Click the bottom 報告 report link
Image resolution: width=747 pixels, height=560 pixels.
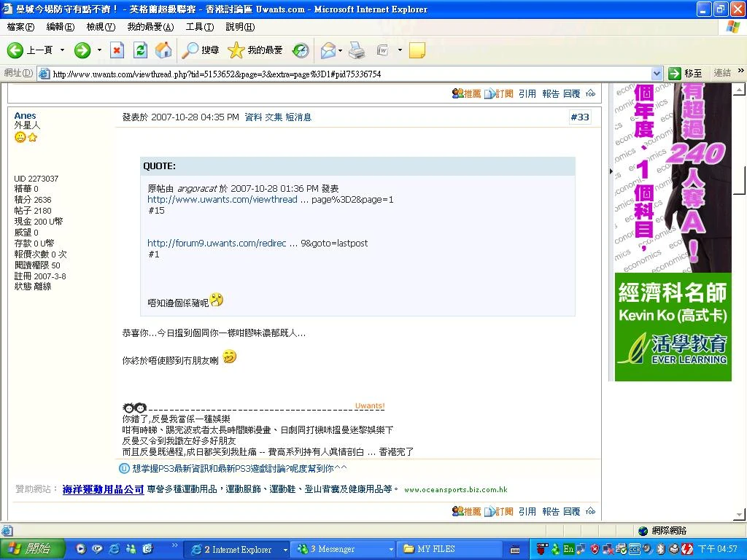(551, 511)
